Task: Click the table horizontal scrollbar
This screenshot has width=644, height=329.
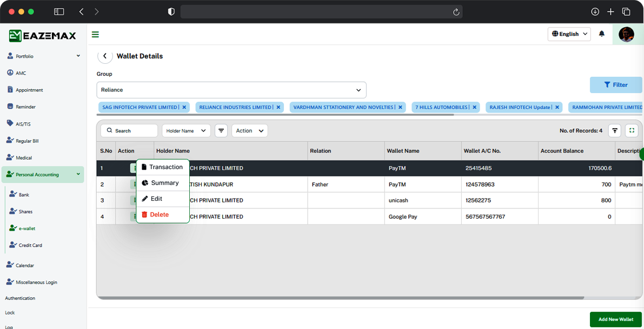Action: [341, 298]
